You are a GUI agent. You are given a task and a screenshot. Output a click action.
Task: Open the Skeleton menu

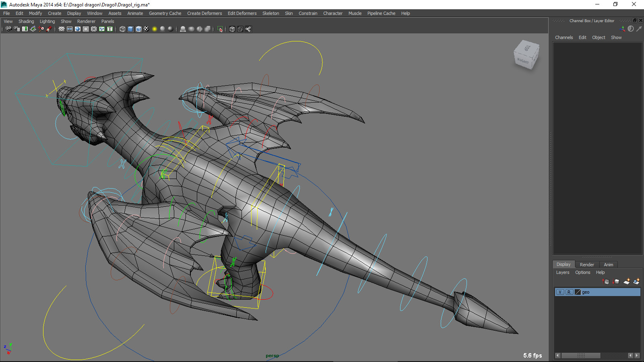coord(270,13)
